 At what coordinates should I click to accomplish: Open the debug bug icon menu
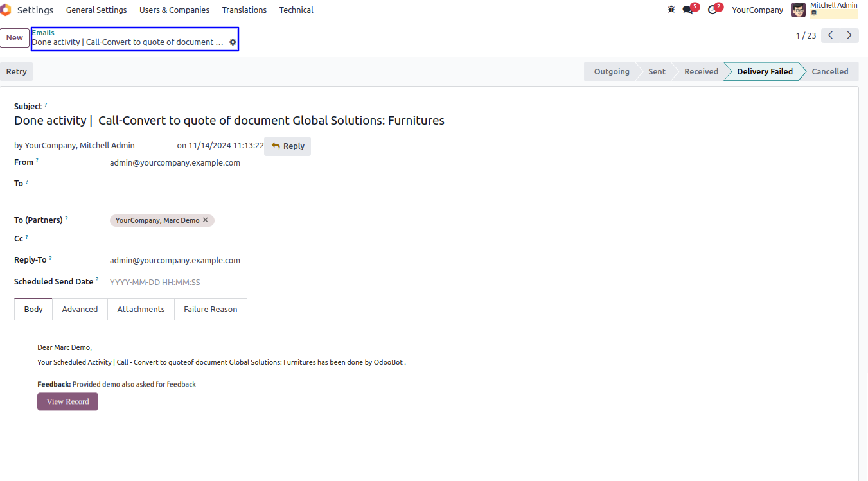tap(671, 10)
